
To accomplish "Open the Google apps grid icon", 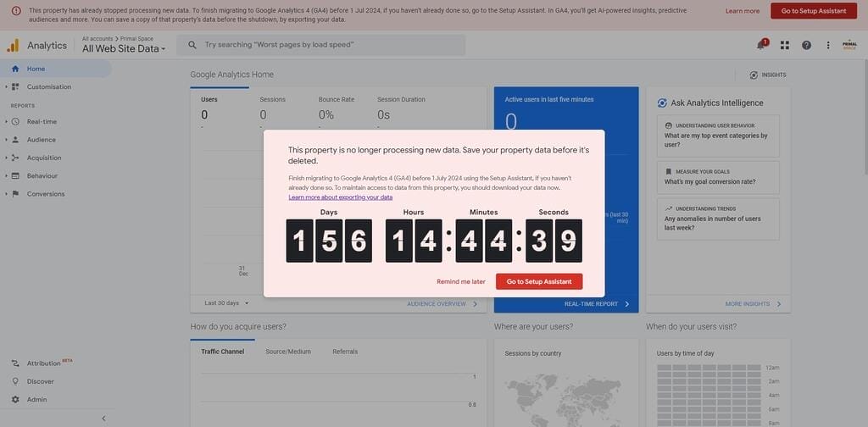I will (784, 46).
